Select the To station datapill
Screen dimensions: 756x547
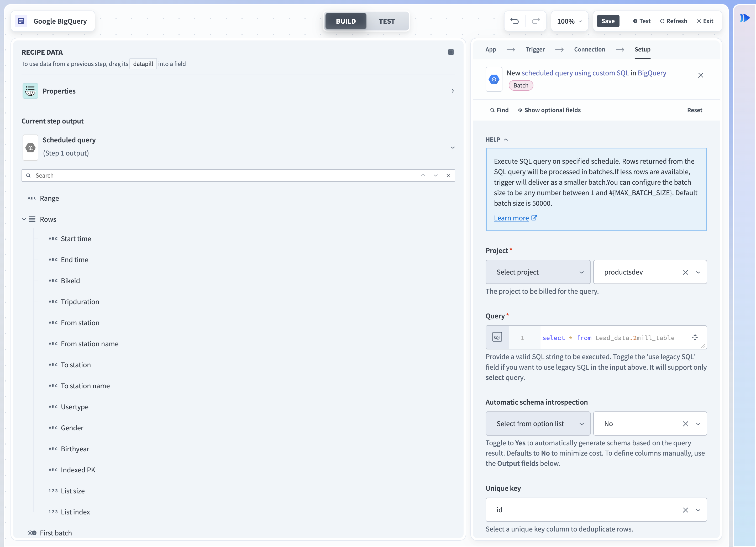[76, 365]
